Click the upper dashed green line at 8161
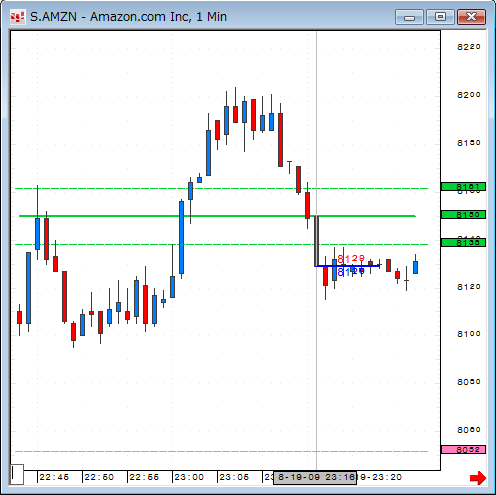This screenshot has height=495, width=496. point(221,188)
